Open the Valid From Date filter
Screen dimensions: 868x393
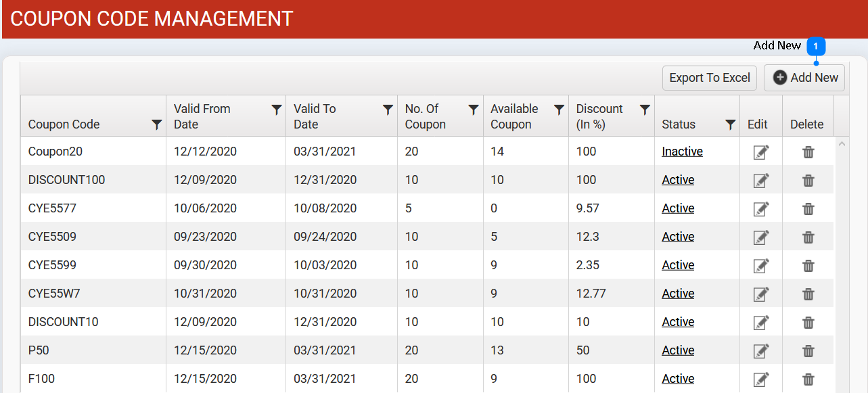coord(276,110)
